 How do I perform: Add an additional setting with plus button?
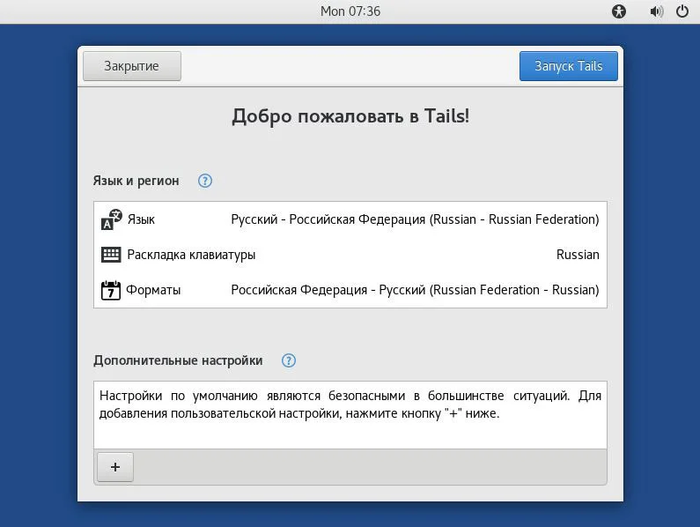(115, 467)
